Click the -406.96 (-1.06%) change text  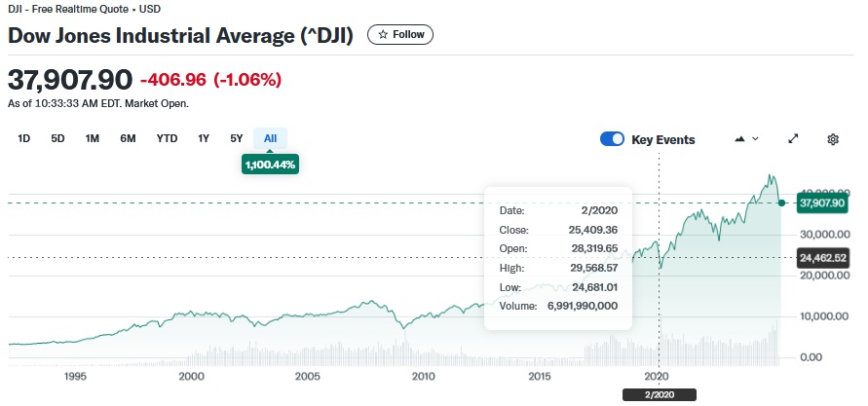tap(210, 80)
